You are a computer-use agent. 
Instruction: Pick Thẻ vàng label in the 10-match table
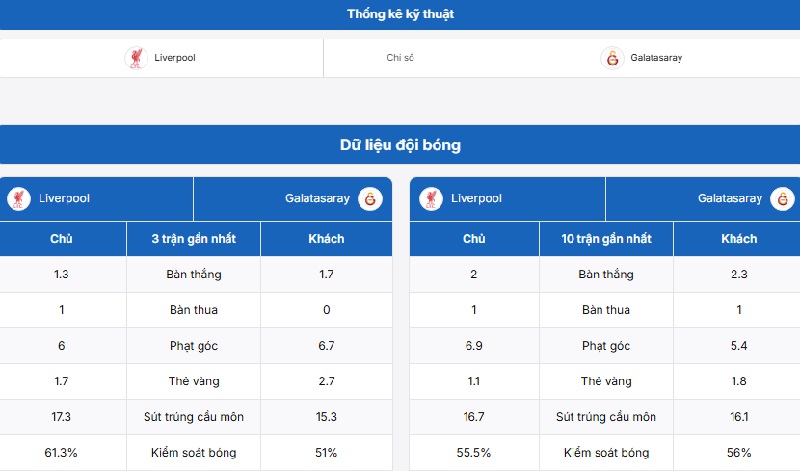pyautogui.click(x=606, y=381)
